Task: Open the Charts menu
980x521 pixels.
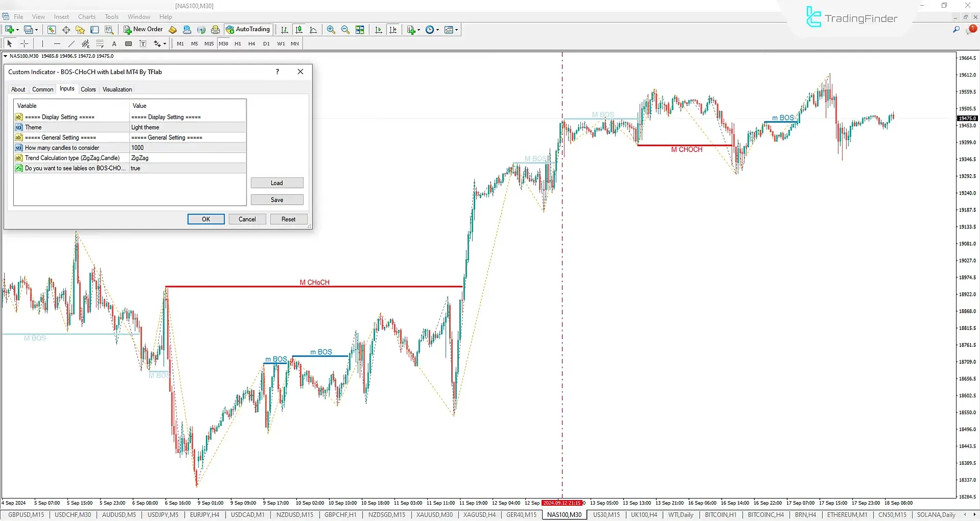Action: point(86,16)
